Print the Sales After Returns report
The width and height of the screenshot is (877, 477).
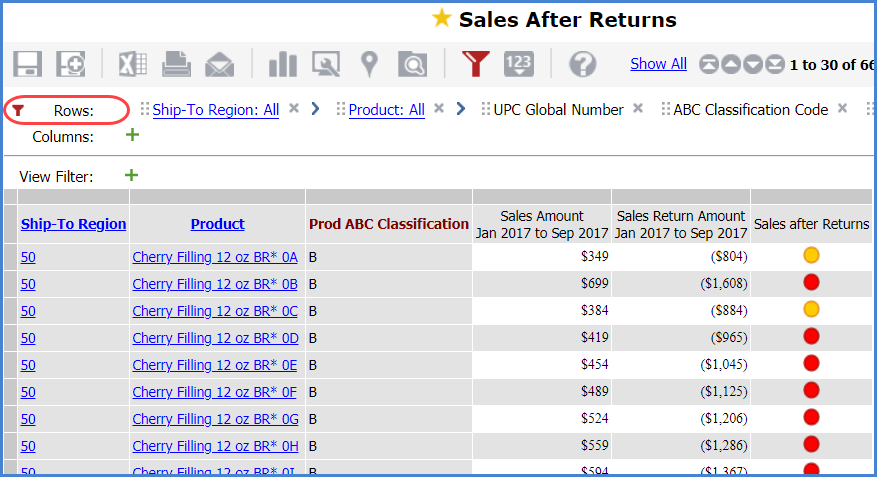[176, 64]
